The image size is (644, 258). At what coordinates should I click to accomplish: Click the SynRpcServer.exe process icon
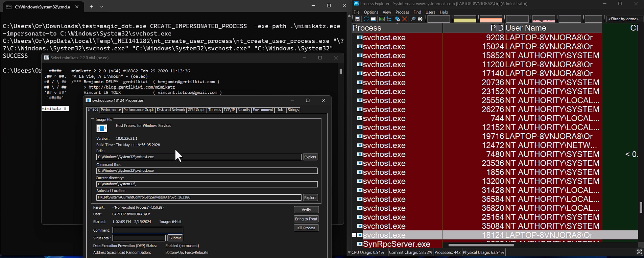[x=360, y=244]
